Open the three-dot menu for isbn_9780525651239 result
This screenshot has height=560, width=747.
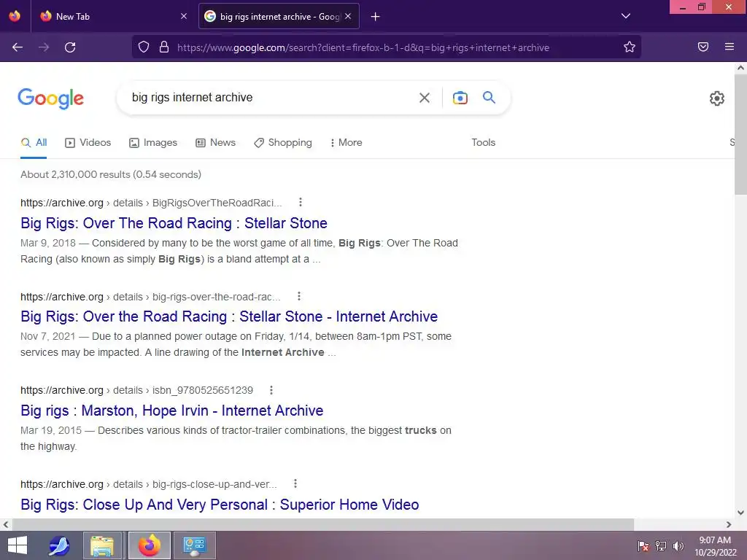coord(271,390)
